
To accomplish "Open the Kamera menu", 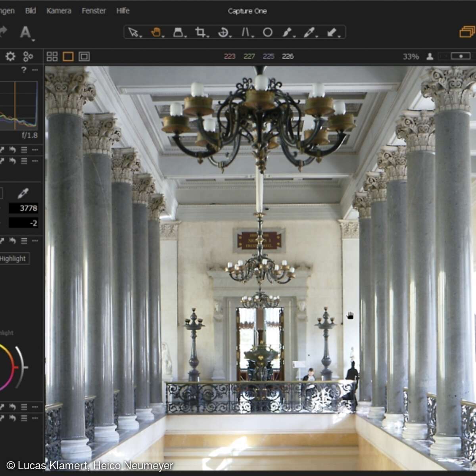I will tap(59, 11).
